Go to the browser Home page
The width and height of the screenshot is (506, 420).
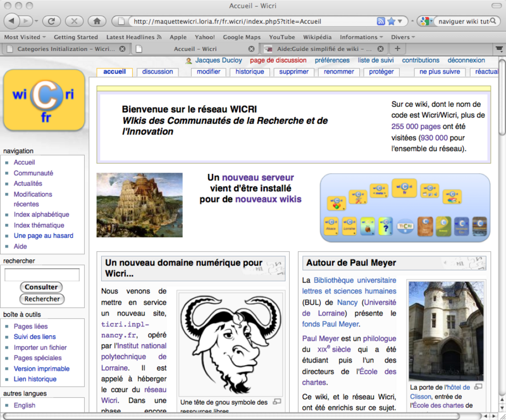coord(97,22)
